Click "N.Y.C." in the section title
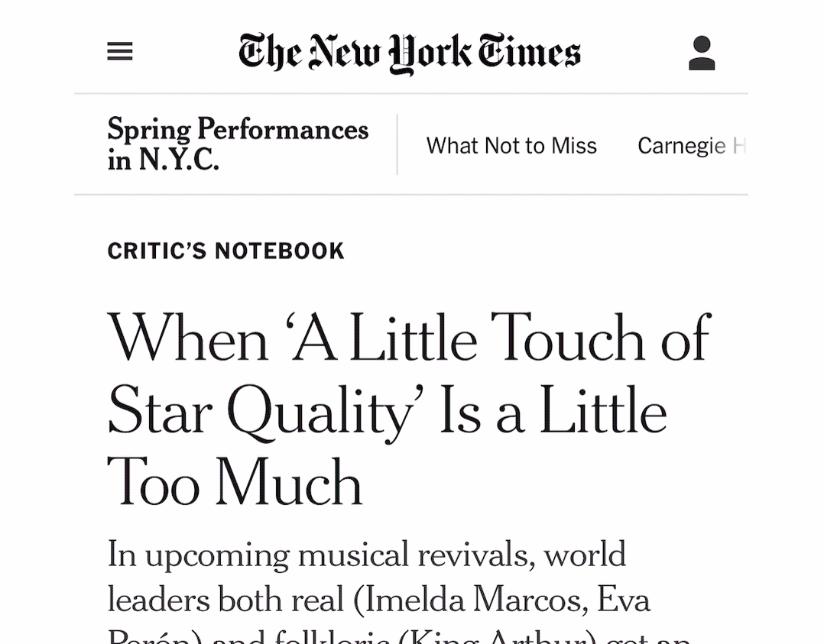The width and height of the screenshot is (824, 644). point(178,160)
